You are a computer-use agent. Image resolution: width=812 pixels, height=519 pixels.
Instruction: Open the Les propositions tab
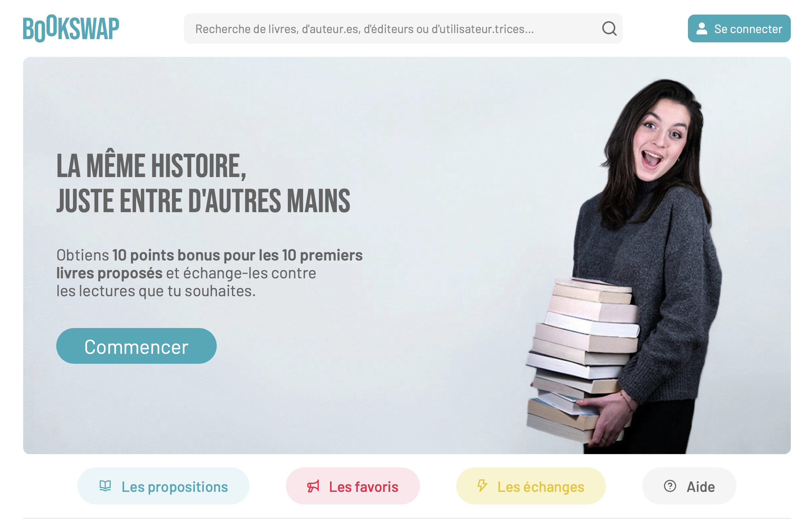point(163,486)
